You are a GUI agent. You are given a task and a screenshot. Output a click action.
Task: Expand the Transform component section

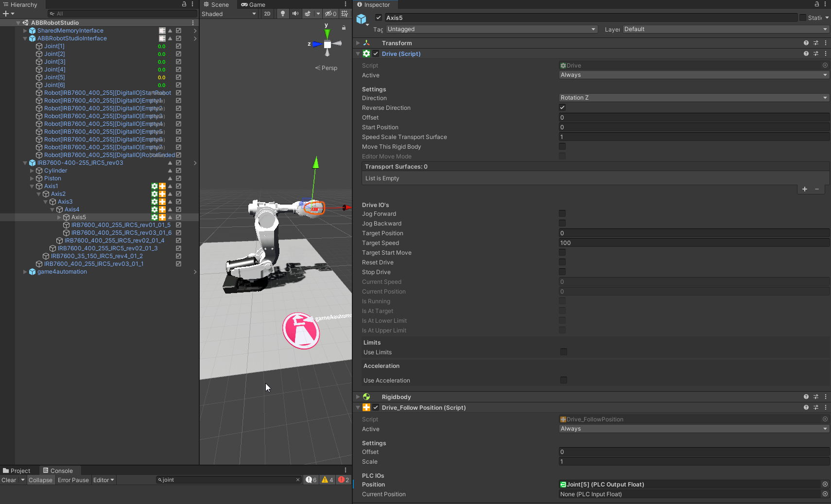[358, 43]
